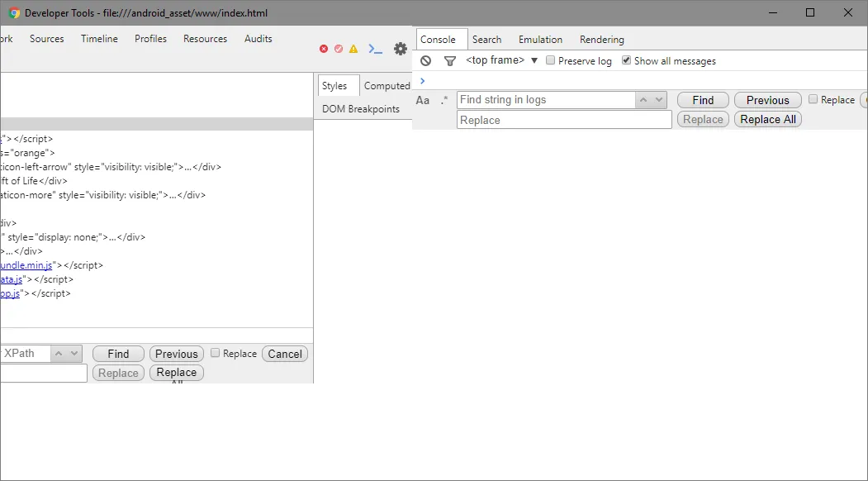Focus the Find string in logs field
Viewport: 868px width, 481px height.
[x=546, y=100]
